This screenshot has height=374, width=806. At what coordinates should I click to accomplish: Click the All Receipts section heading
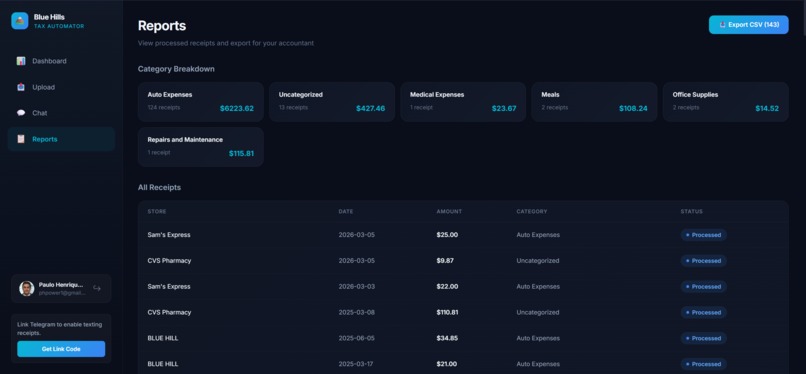point(159,188)
